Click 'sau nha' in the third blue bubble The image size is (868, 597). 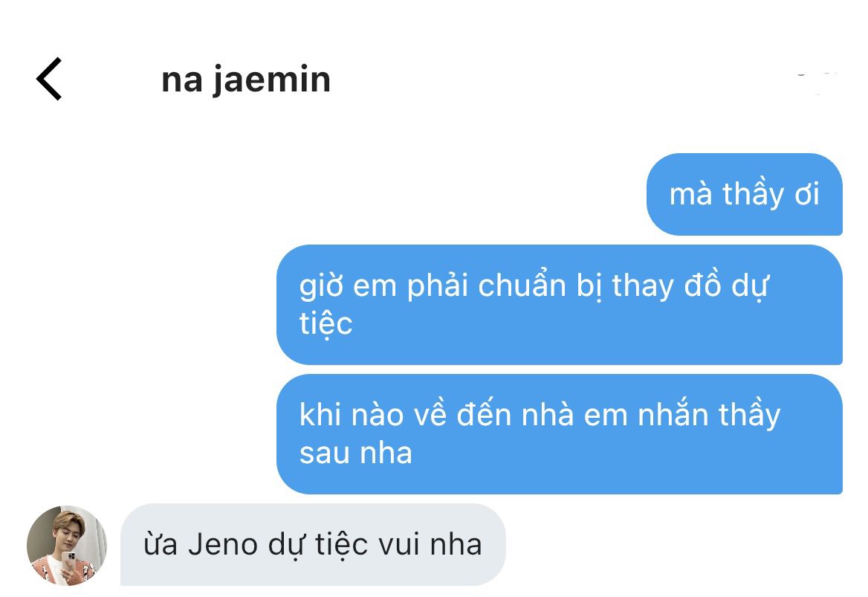point(355,453)
